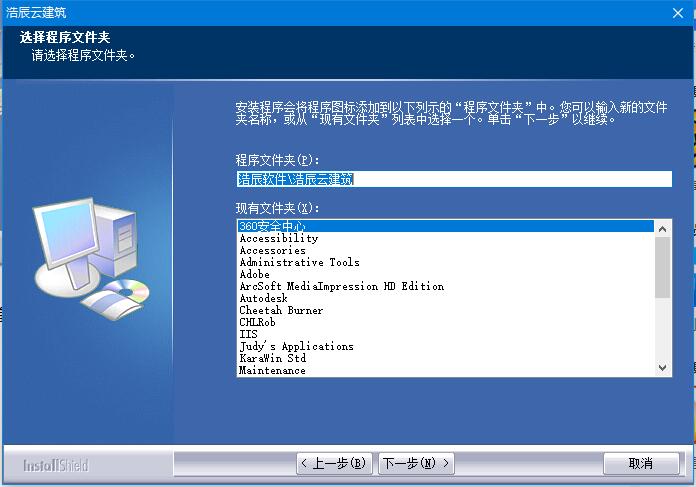Screen dimensions: 696x487
Task: Click the Next button (下一步)
Action: (416, 463)
